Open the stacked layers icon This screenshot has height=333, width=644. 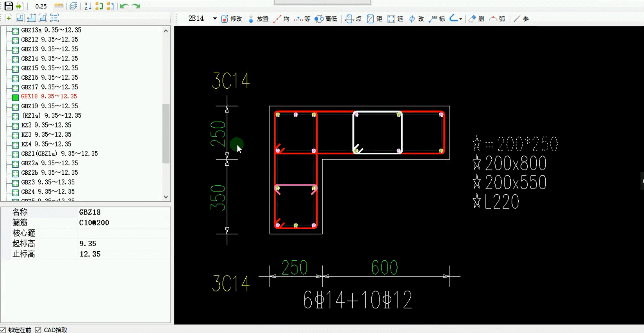tap(73, 6)
